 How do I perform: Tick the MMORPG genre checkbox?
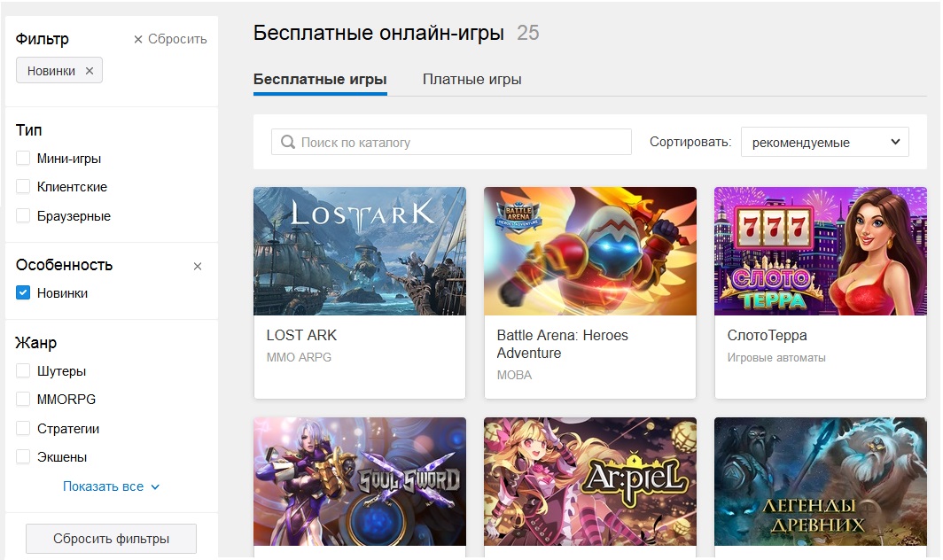pyautogui.click(x=23, y=399)
